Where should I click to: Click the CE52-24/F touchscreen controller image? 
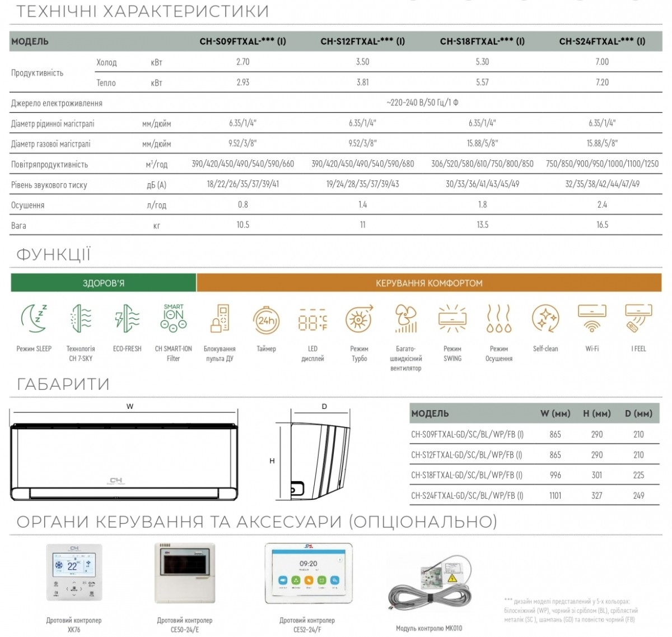309,573
